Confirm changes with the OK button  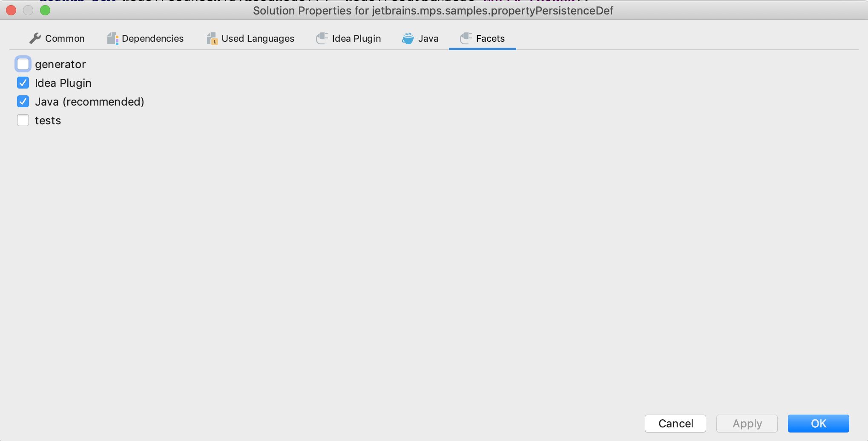(819, 424)
